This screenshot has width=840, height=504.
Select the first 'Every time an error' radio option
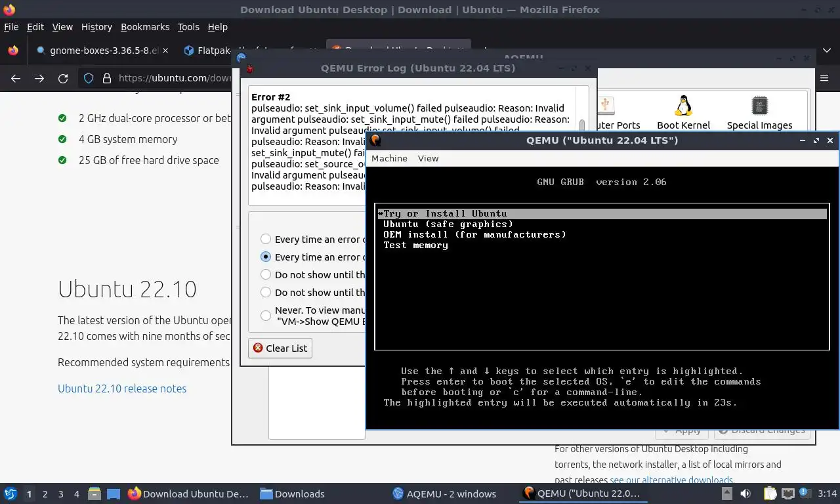point(266,240)
